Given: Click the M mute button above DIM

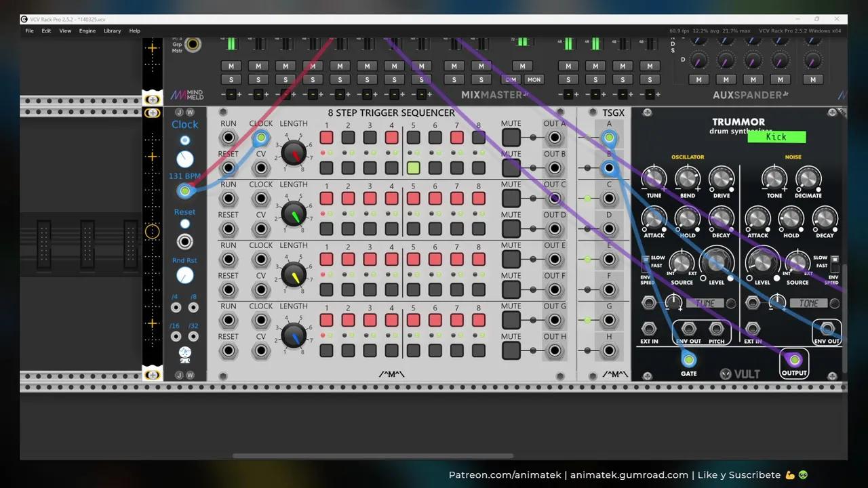Looking at the screenshot, I should pos(522,66).
